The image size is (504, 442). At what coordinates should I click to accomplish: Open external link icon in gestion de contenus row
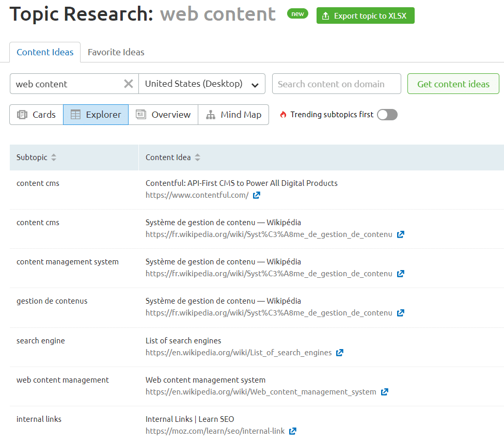pos(400,313)
